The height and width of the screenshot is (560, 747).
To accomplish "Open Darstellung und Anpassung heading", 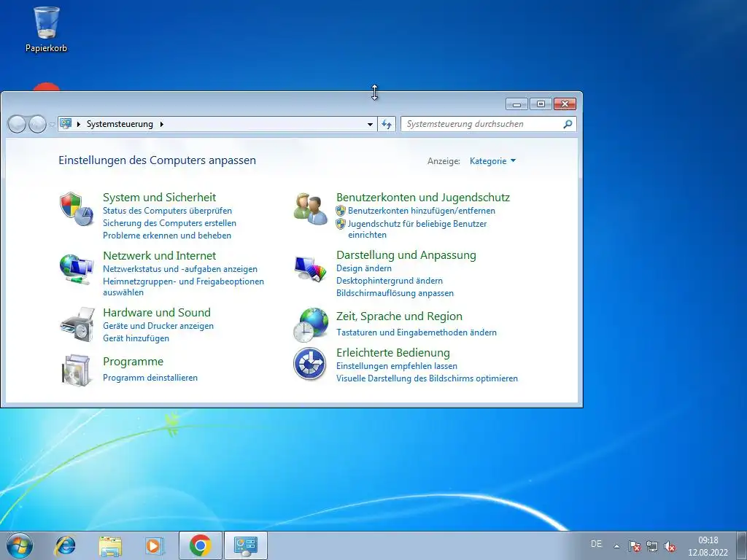I will 406,255.
